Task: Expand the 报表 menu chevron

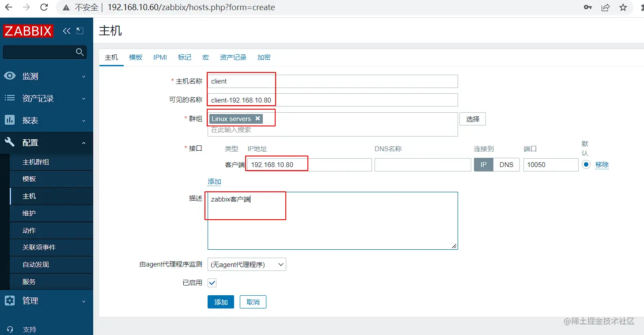Action: [83, 121]
